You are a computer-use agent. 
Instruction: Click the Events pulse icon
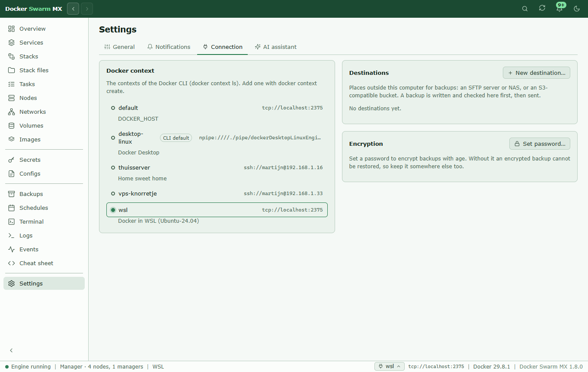coord(12,249)
